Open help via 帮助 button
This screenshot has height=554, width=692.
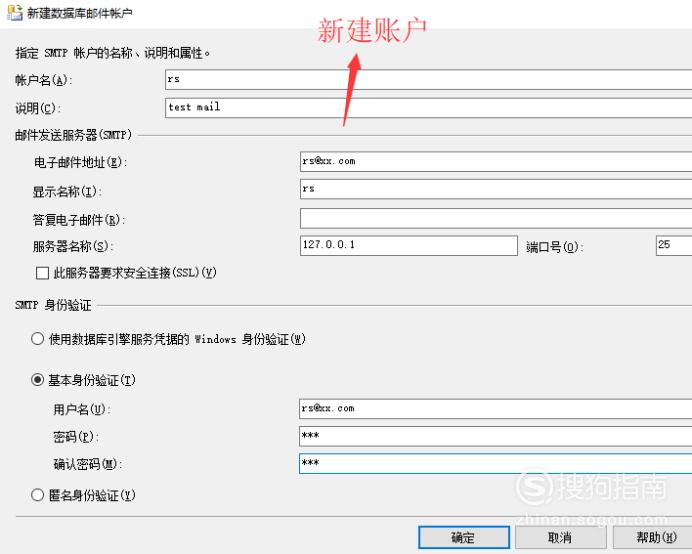[653, 537]
